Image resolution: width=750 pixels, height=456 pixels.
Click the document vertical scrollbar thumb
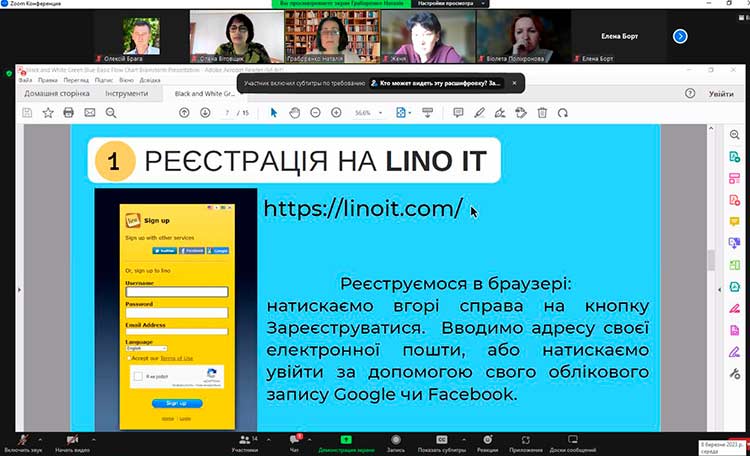(711, 260)
